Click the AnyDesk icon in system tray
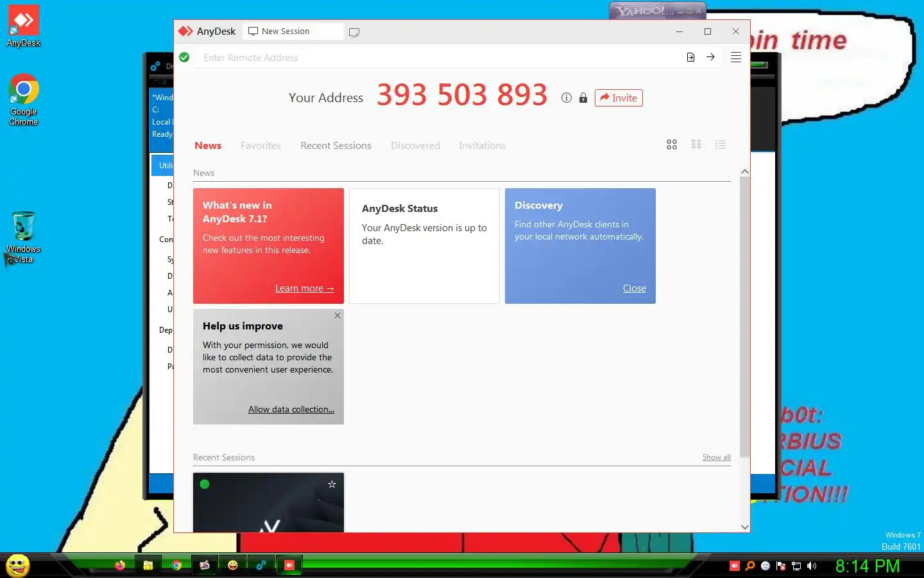924x578 pixels. click(735, 566)
